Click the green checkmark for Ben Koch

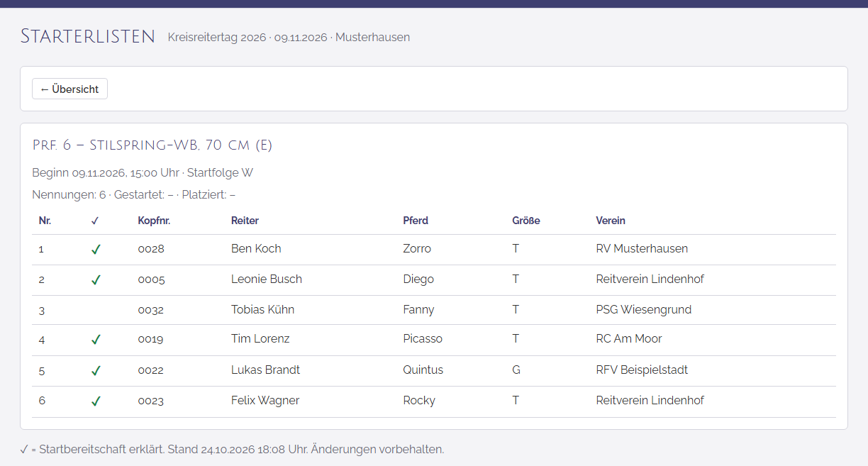96,250
